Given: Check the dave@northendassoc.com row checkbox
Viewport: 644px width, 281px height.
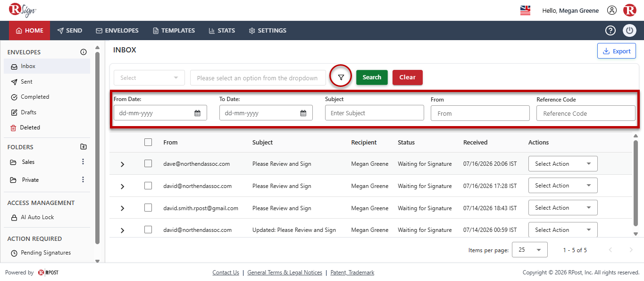Looking at the screenshot, I should coord(148,163).
